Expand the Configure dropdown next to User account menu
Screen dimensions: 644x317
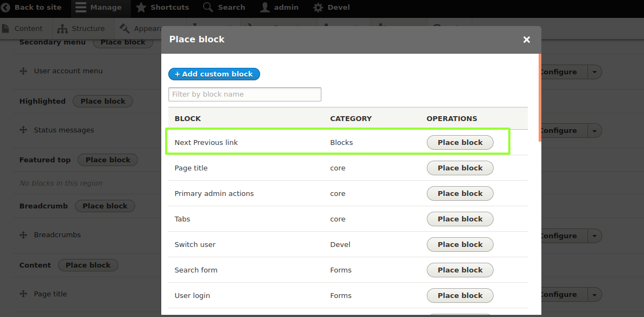[594, 72]
